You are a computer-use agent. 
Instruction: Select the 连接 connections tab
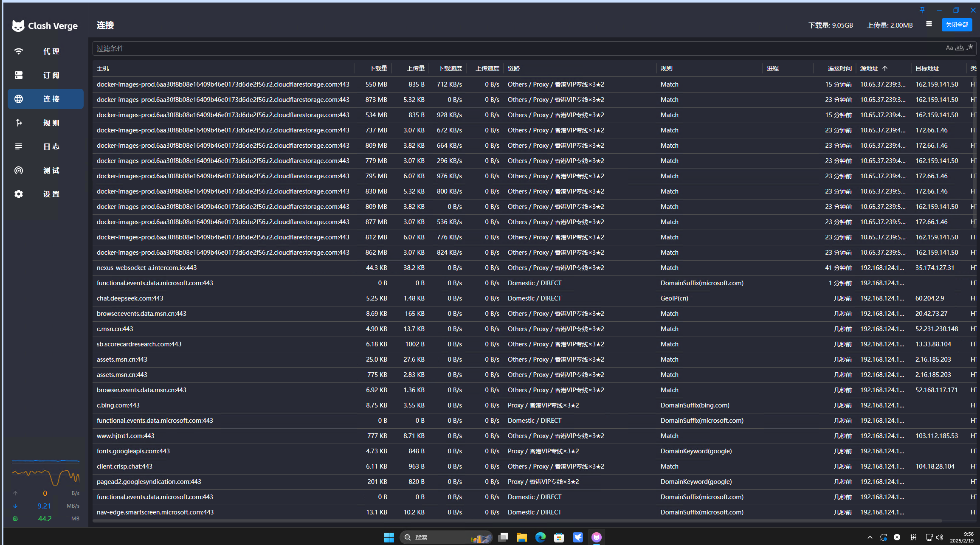coord(51,99)
